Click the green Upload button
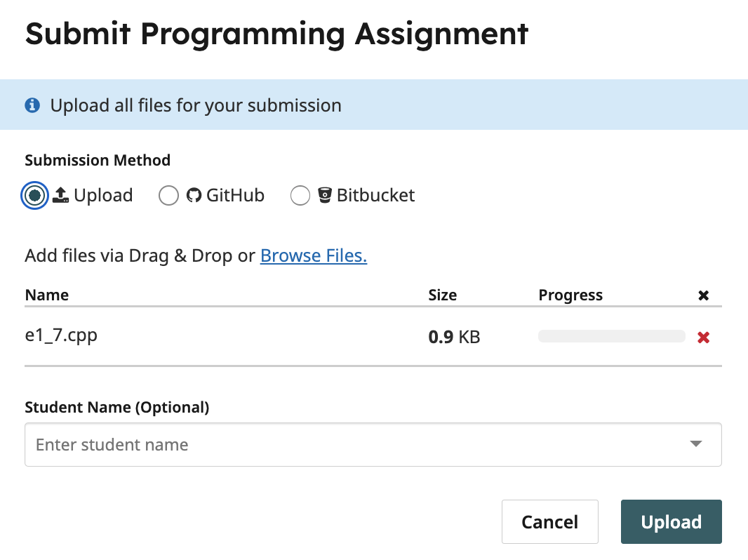 pyautogui.click(x=671, y=521)
